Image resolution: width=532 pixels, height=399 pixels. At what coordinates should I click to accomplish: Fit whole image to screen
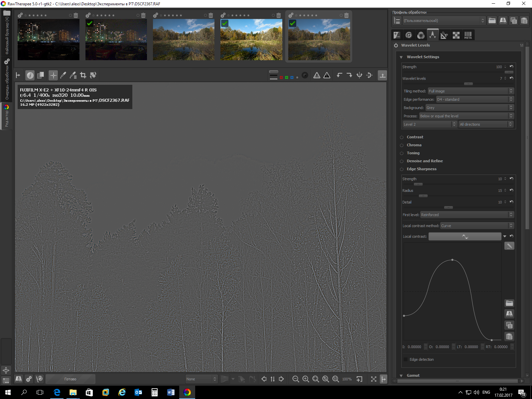pos(316,379)
